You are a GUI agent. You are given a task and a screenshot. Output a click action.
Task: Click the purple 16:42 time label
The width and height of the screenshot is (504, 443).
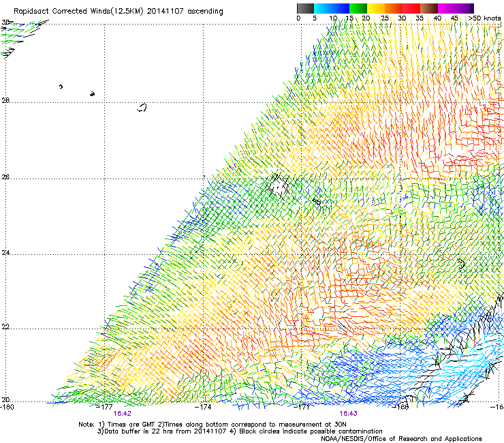coord(122,414)
